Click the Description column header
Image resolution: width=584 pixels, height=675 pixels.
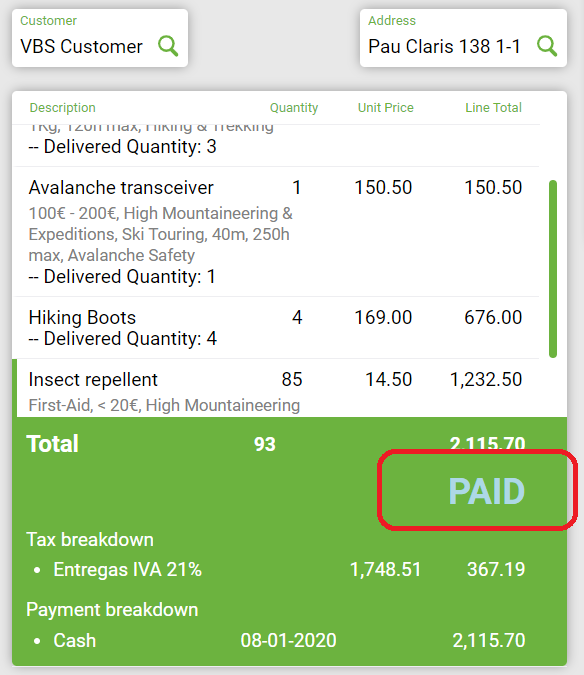[62, 108]
